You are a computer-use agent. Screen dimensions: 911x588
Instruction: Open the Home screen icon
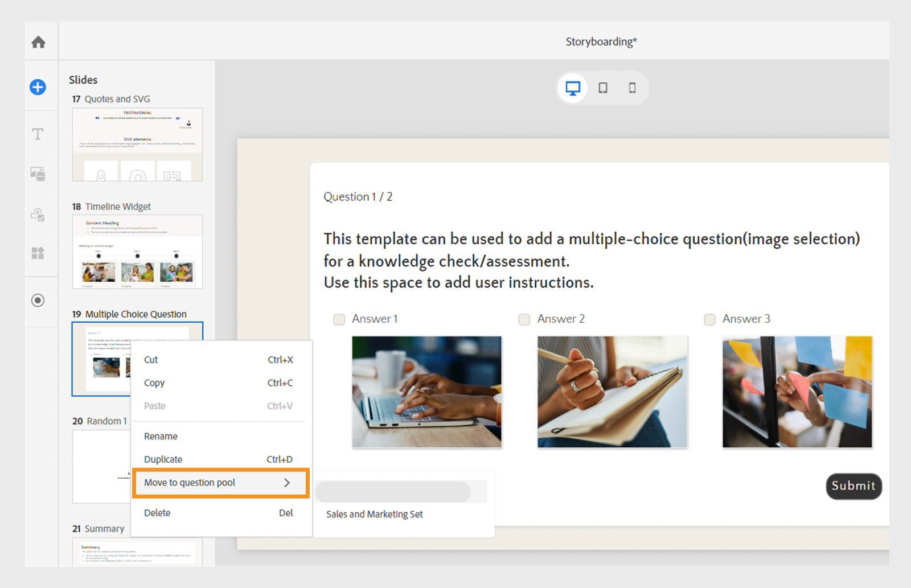39,42
